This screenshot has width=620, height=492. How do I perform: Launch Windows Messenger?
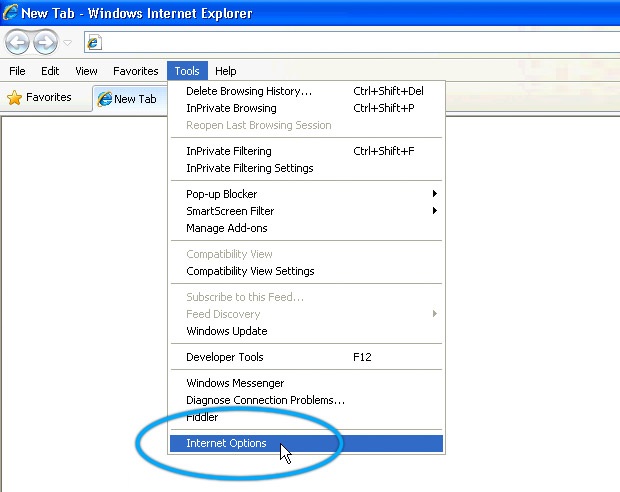(x=306, y=383)
